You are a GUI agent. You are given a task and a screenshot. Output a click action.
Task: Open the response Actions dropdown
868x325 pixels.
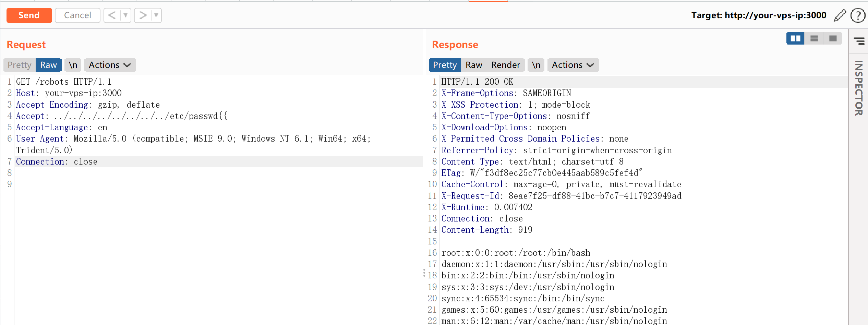[x=572, y=65]
